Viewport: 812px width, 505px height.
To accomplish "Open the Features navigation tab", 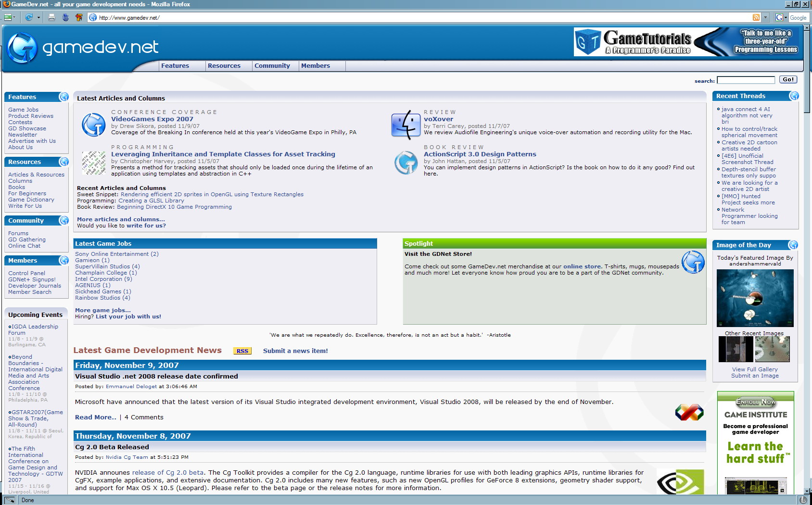I will pos(175,66).
